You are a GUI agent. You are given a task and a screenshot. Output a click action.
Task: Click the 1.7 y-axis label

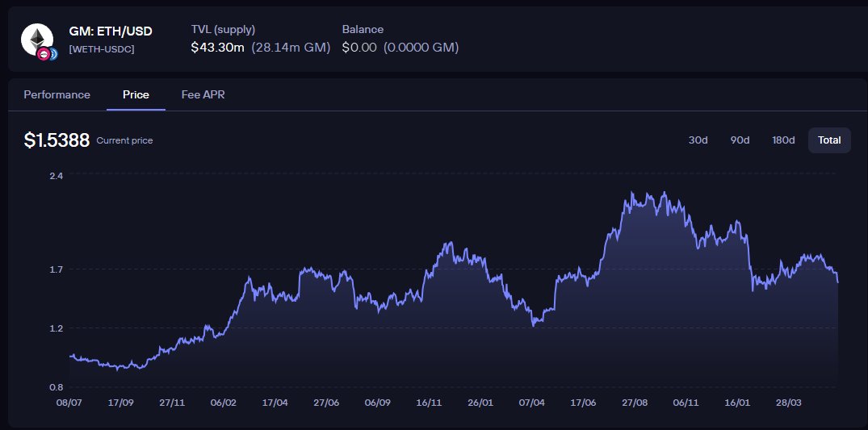[x=57, y=269]
